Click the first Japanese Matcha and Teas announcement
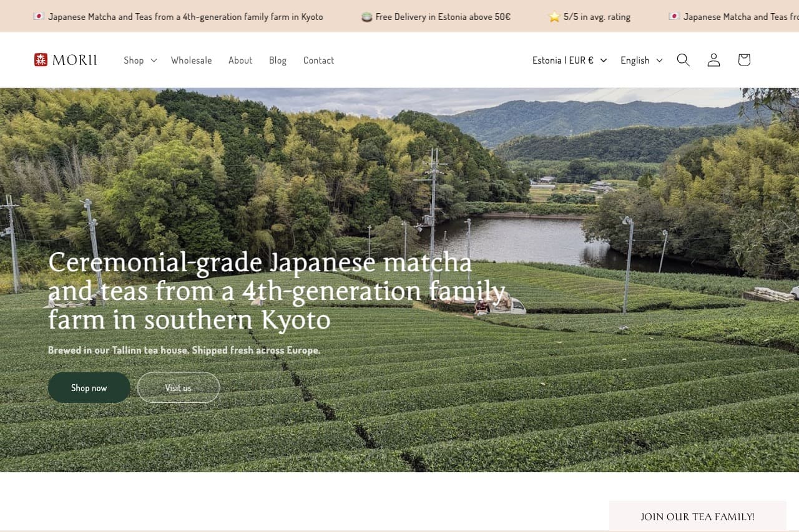The width and height of the screenshot is (799, 532). point(179,17)
